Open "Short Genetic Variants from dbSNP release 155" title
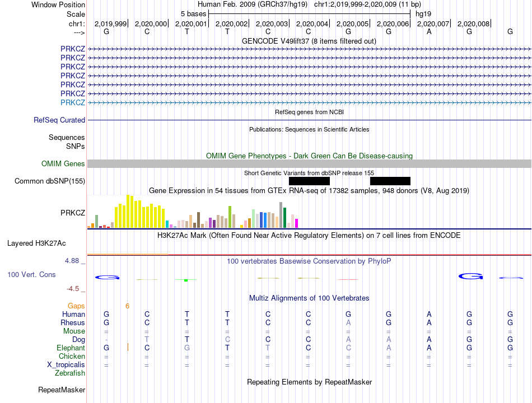532x403 pixels. (x=309, y=173)
